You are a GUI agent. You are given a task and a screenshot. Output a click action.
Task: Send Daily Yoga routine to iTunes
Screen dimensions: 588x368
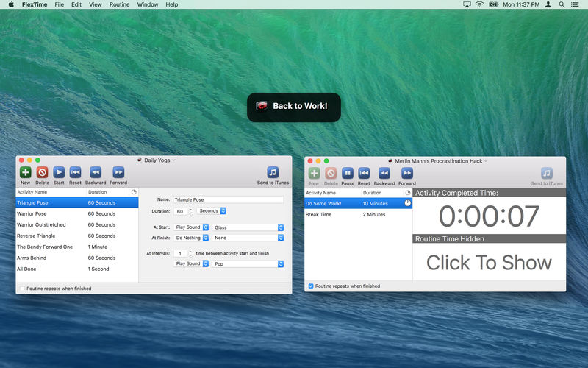(273, 173)
